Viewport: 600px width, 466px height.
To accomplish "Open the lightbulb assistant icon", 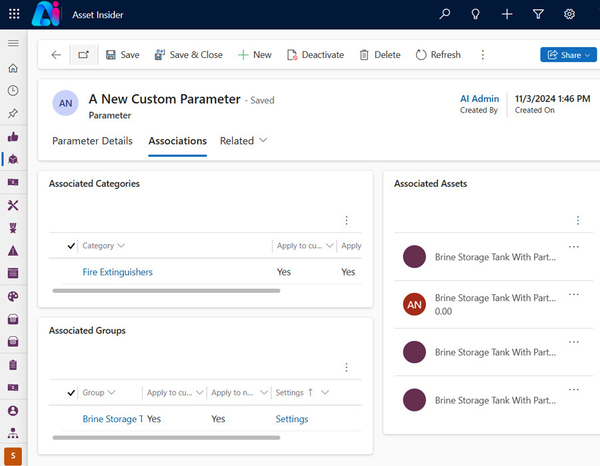I will [476, 14].
